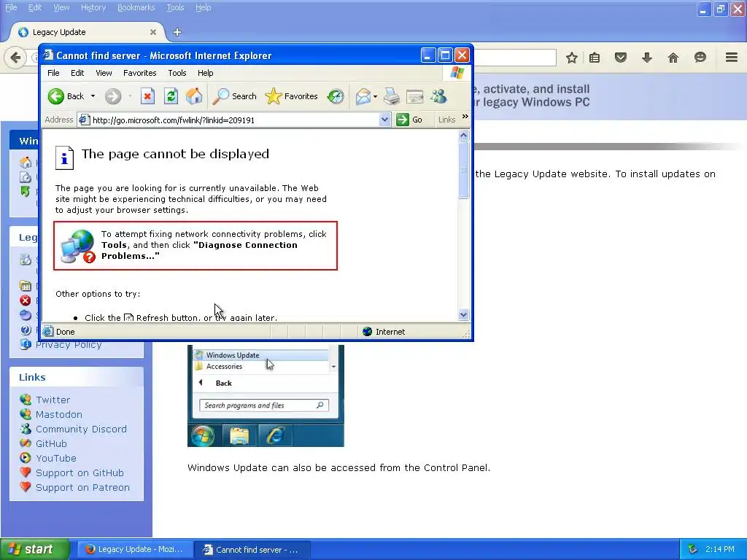Open View menu in Internet Explorer

click(x=104, y=73)
